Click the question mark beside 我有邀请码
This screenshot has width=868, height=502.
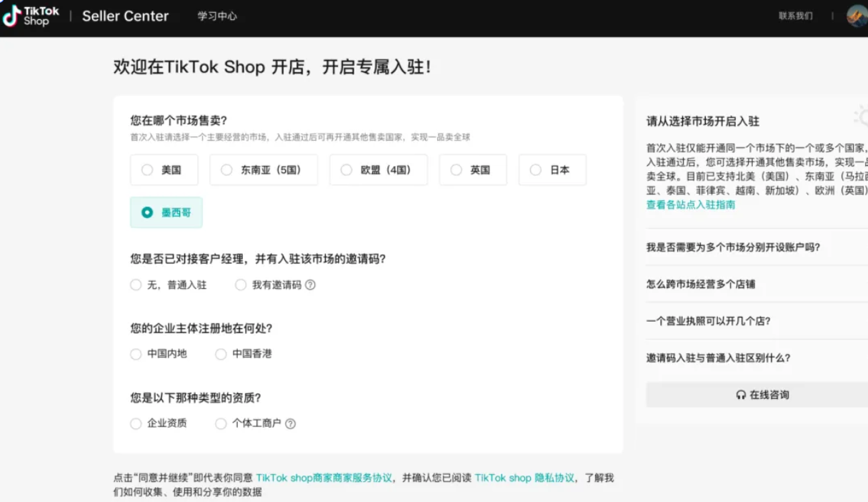click(311, 285)
